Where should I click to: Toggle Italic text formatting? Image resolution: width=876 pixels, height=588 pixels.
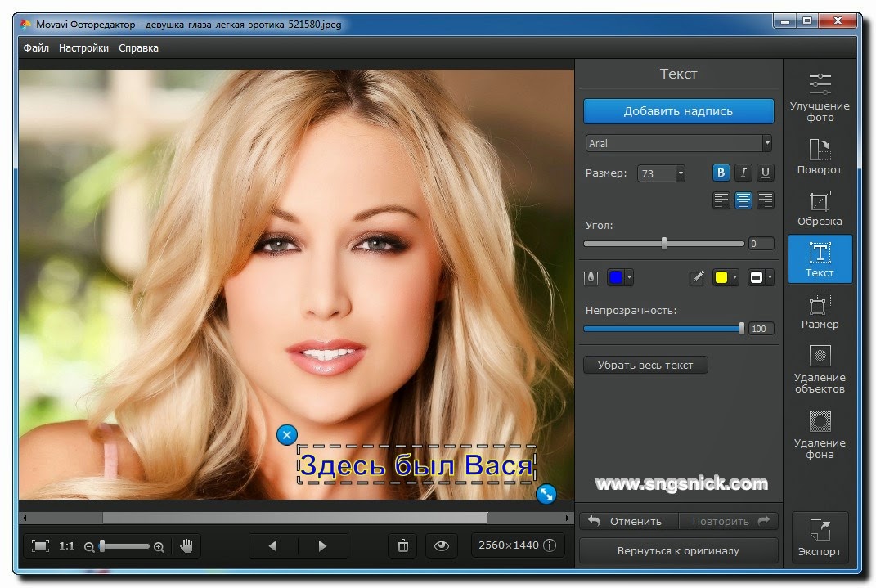pos(743,173)
